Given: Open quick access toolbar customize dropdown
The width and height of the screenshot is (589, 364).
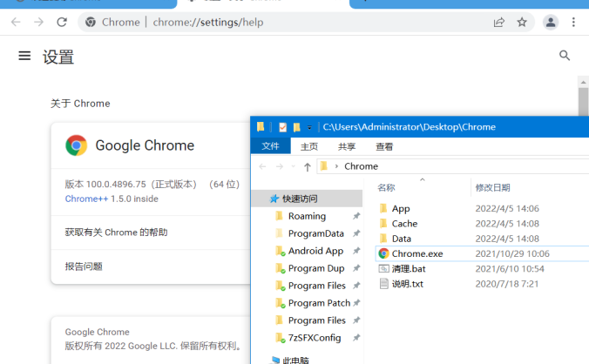Looking at the screenshot, I should click(309, 128).
